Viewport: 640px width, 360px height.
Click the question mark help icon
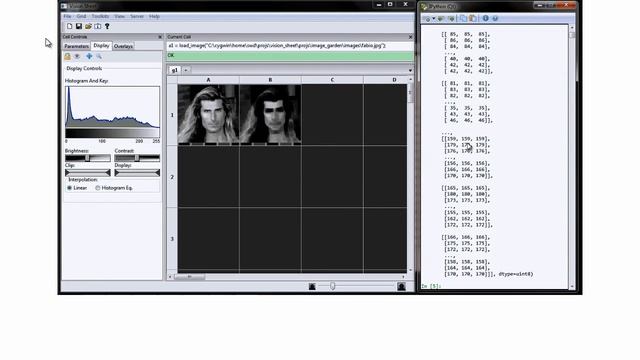point(107,26)
